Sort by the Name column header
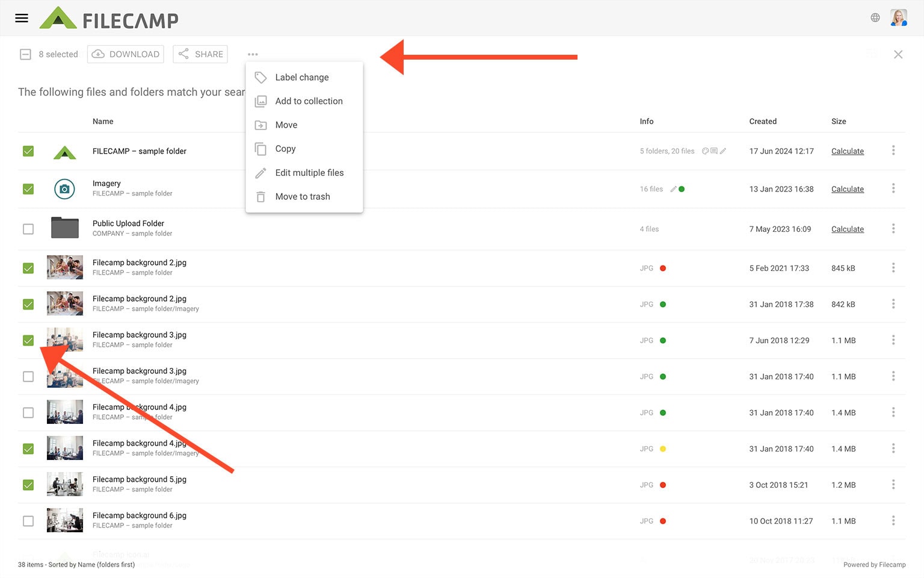The height and width of the screenshot is (578, 924). [103, 121]
